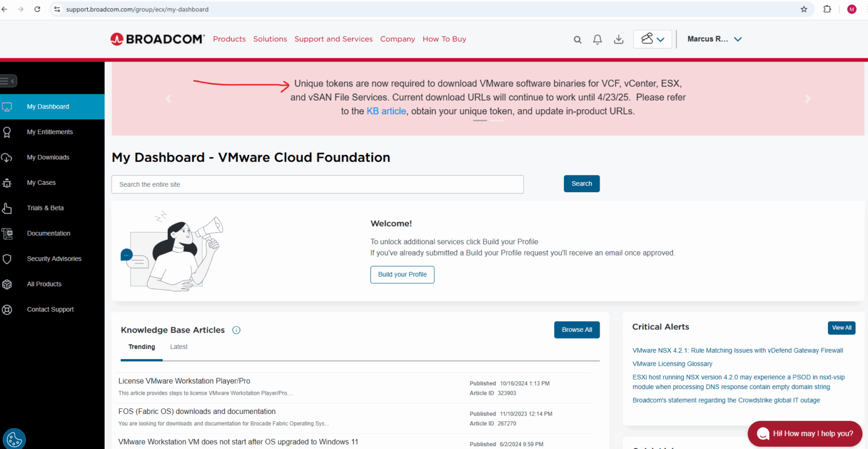
Task: Open Documentation from the sidebar icon
Action: (x=7, y=233)
